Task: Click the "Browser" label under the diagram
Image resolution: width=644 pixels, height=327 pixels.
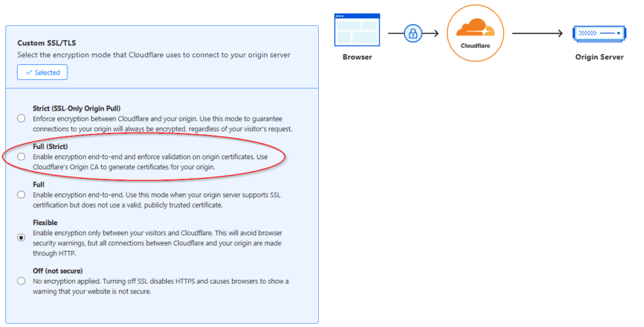Action: point(357,57)
